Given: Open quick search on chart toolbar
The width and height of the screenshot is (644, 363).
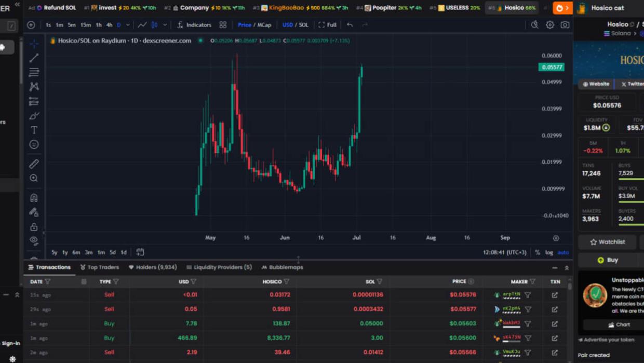Looking at the screenshot, I should (534, 25).
